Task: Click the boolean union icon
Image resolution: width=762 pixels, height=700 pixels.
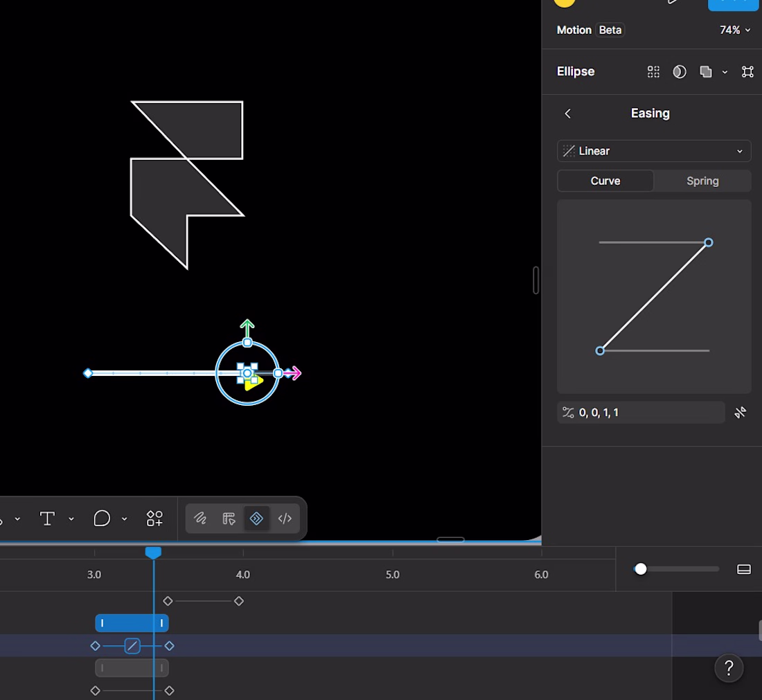Action: tap(706, 72)
